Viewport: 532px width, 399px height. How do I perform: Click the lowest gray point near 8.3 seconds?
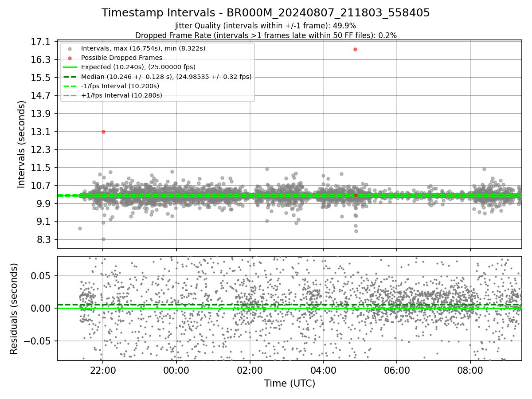click(x=103, y=239)
